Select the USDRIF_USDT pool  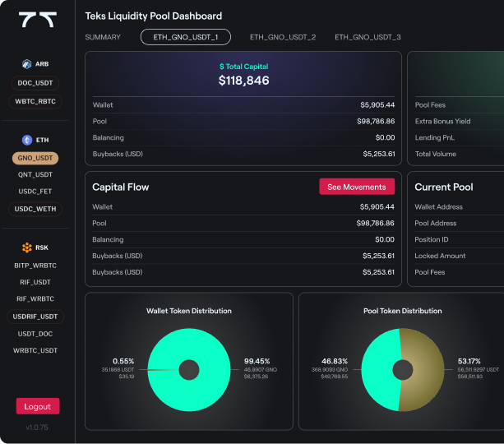click(36, 317)
